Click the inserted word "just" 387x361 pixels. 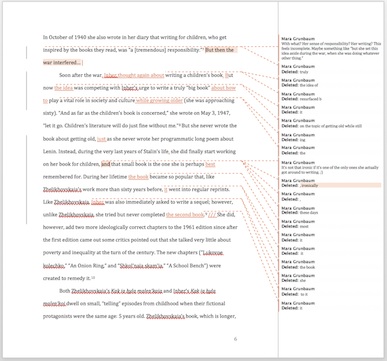pos(101,139)
